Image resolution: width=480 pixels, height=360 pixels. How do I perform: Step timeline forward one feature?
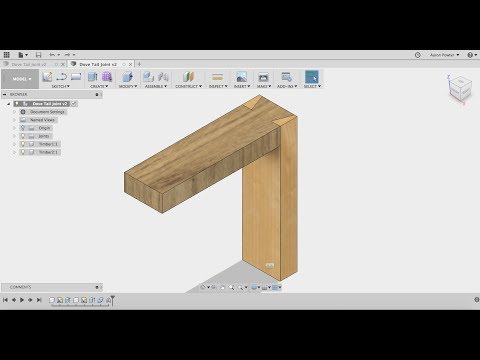30,300
